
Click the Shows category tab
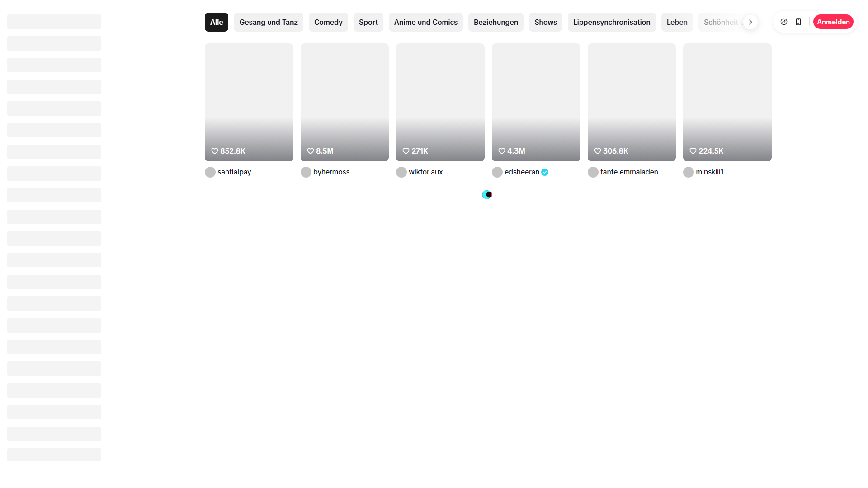pyautogui.click(x=545, y=22)
